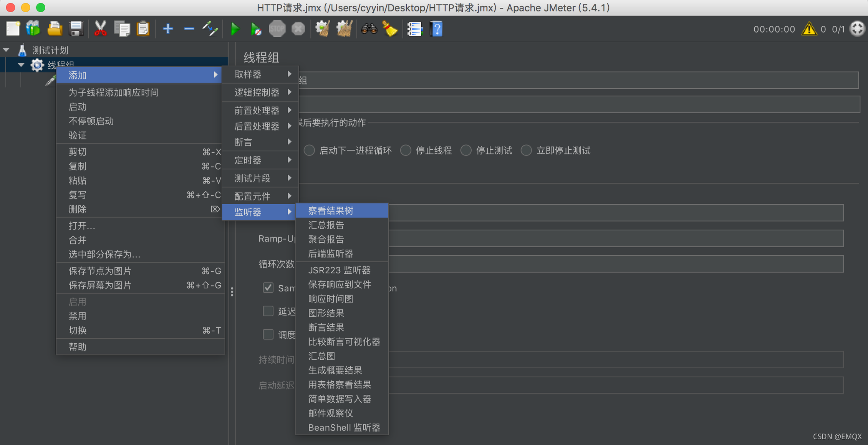The height and width of the screenshot is (445, 868).
Task: Uncheck the Same user checkbox
Action: coord(268,288)
